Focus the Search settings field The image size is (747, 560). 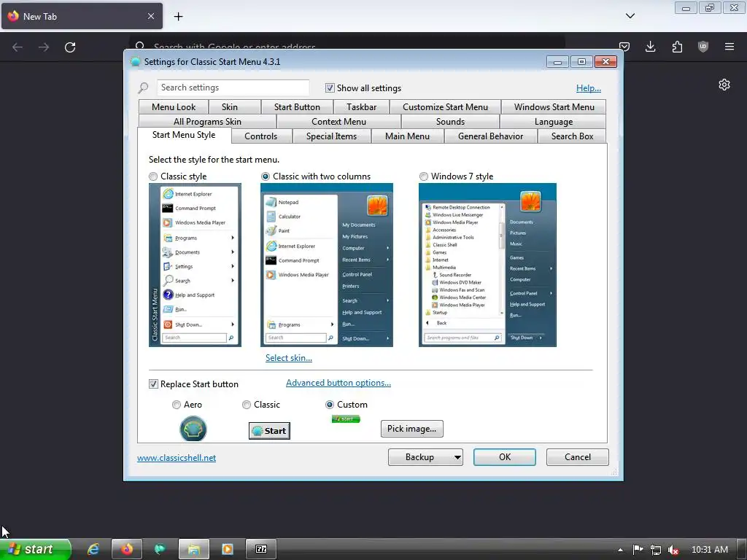(233, 87)
